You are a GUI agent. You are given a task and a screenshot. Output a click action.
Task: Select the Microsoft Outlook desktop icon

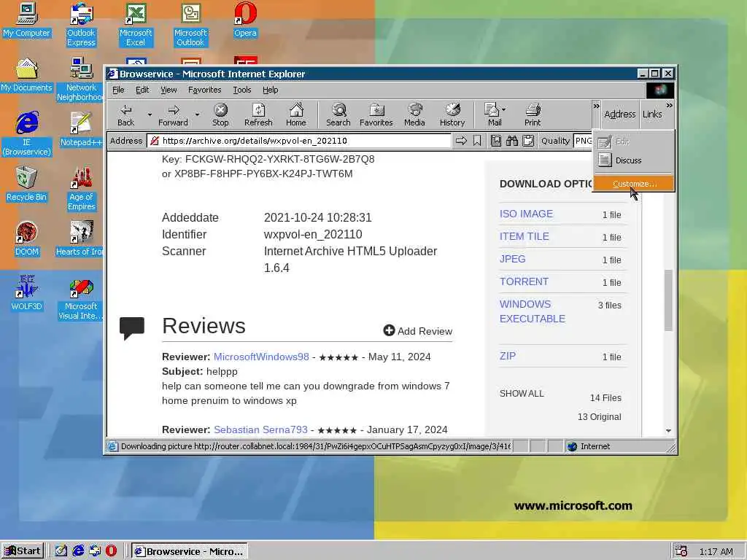pos(190,25)
